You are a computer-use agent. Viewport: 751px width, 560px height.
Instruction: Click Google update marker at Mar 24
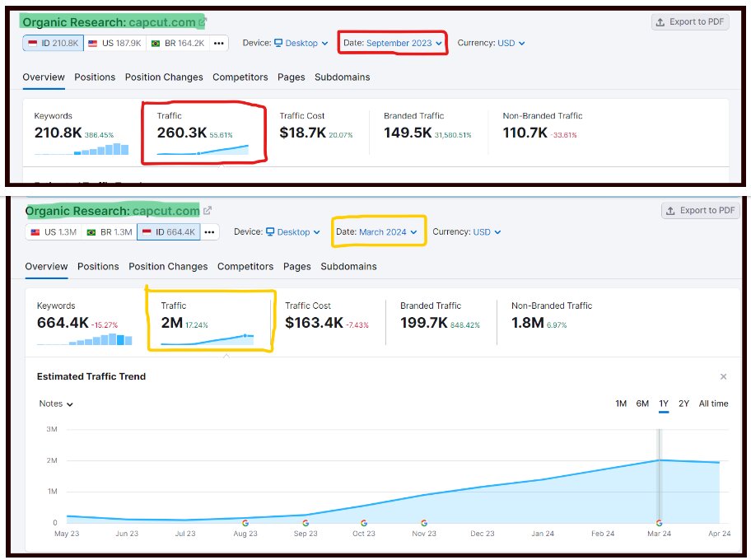[x=659, y=523]
